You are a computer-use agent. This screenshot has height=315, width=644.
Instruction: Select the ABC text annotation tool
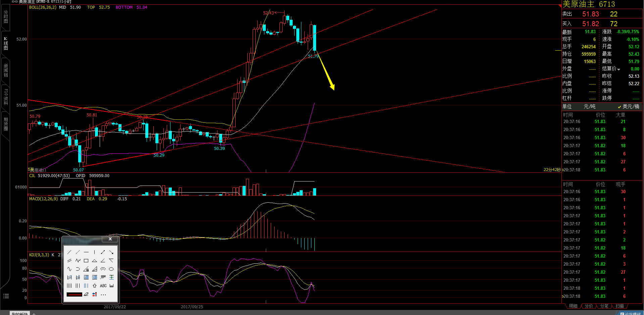(103, 285)
